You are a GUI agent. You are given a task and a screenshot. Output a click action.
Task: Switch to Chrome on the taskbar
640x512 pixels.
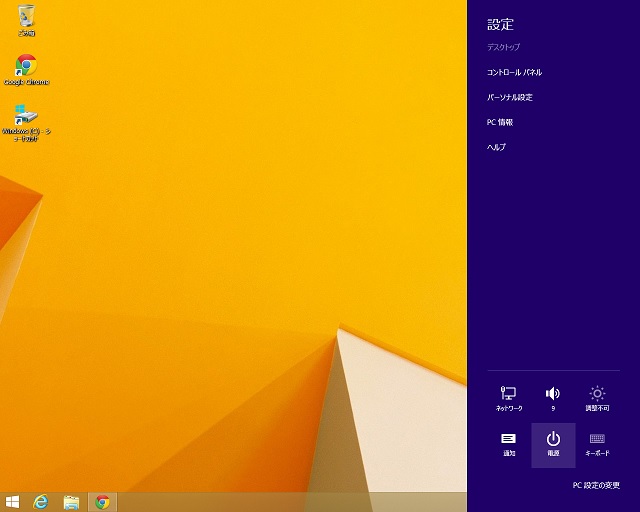[x=102, y=502]
